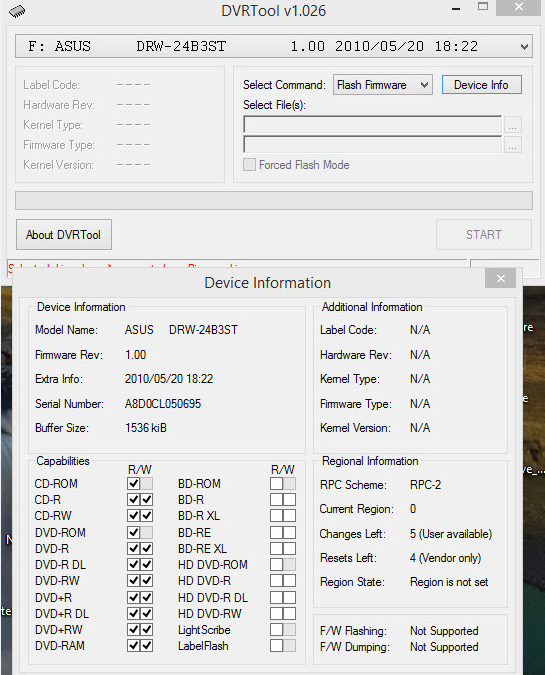Click the BD-R write checkbox
The width and height of the screenshot is (545, 675).
coord(290,499)
